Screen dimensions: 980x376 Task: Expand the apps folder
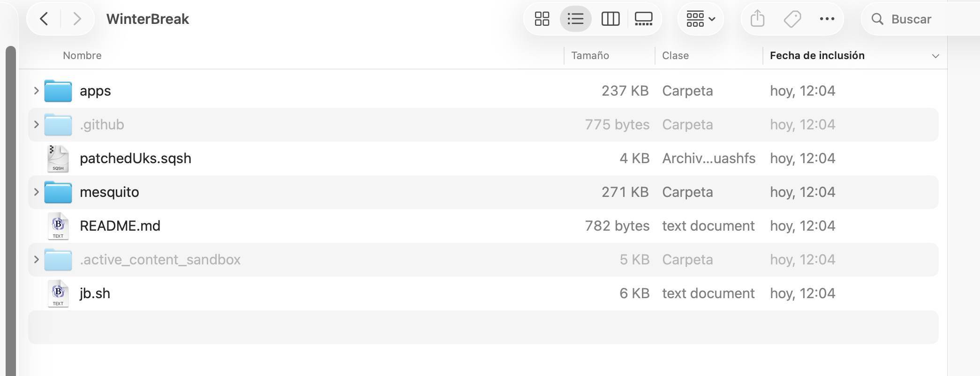pyautogui.click(x=36, y=90)
